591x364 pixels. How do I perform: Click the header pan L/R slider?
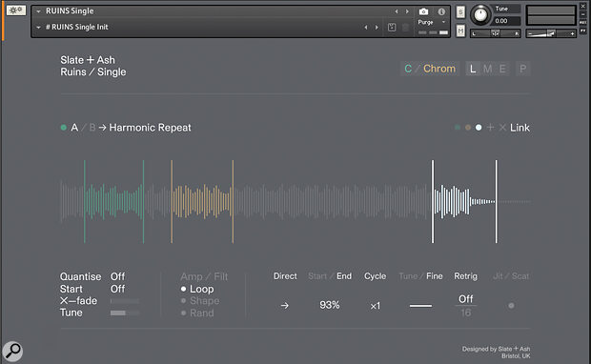pos(496,33)
